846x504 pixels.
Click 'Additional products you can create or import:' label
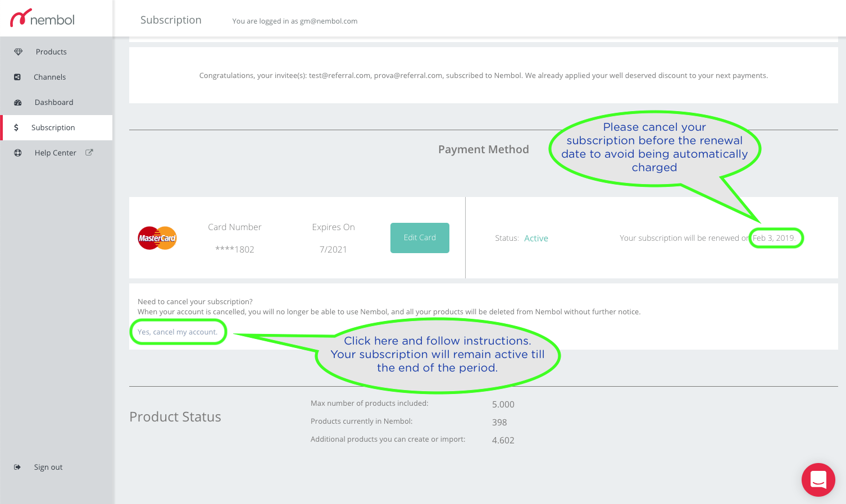coord(388,439)
